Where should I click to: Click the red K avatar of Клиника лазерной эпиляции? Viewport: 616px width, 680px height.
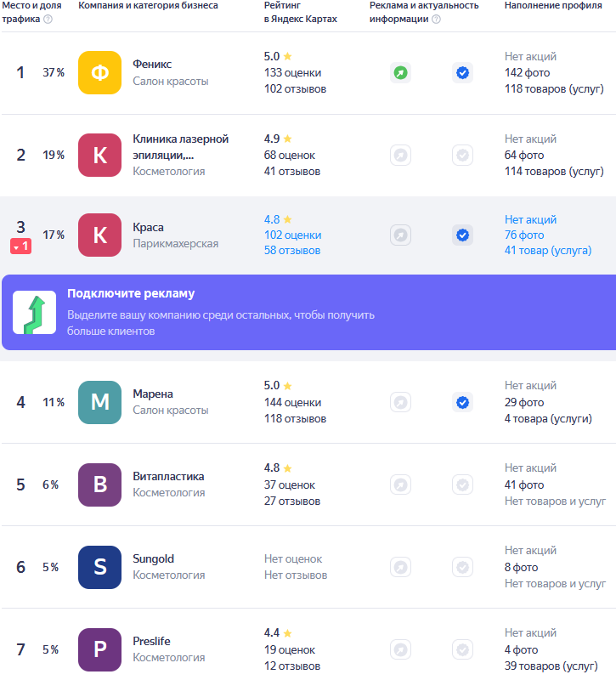click(x=99, y=155)
